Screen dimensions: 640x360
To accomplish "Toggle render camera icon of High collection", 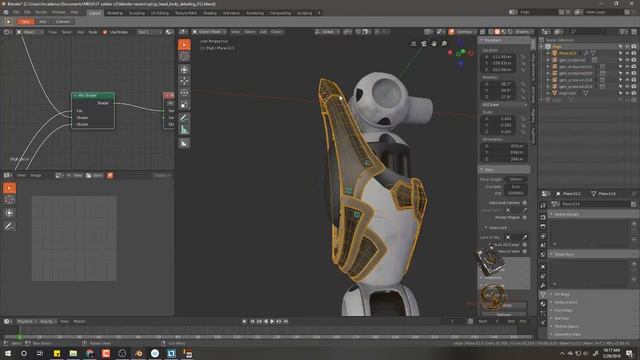I will (633, 47).
